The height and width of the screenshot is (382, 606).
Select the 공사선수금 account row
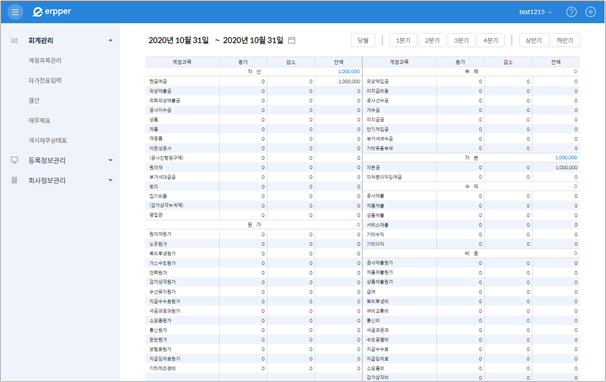pos(471,101)
